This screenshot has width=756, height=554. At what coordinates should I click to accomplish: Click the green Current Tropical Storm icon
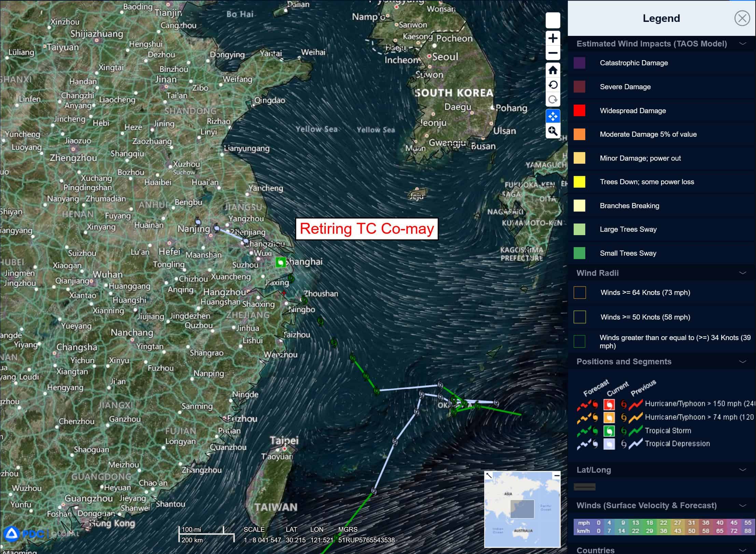[x=609, y=431]
